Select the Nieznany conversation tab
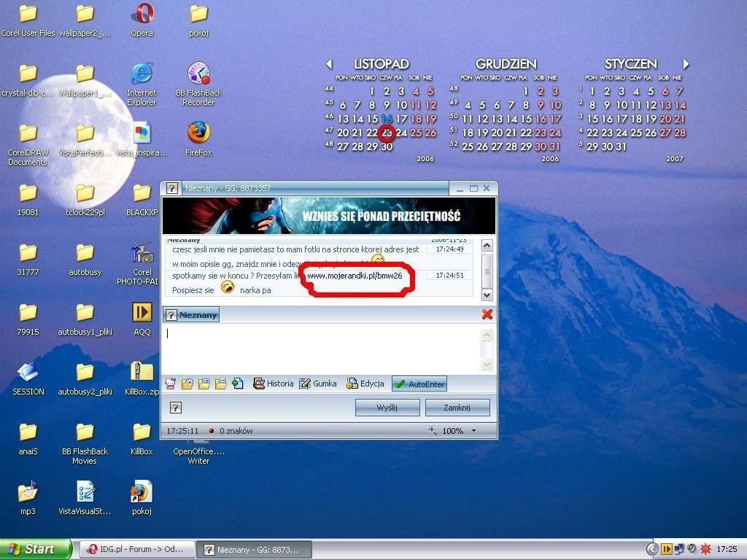This screenshot has height=560, width=747. (x=192, y=315)
